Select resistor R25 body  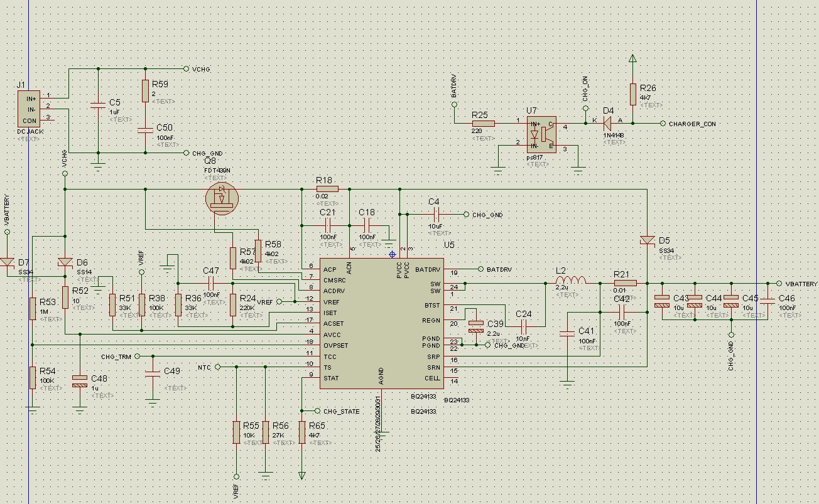point(483,124)
